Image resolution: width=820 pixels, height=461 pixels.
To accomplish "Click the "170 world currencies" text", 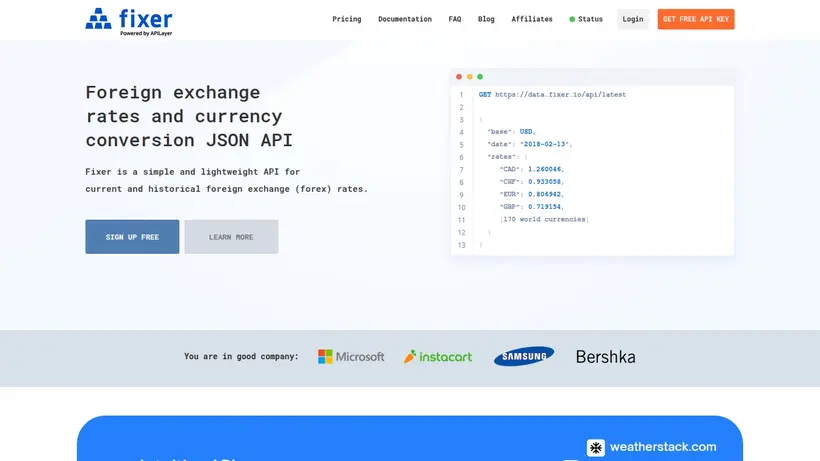I will 544,220.
